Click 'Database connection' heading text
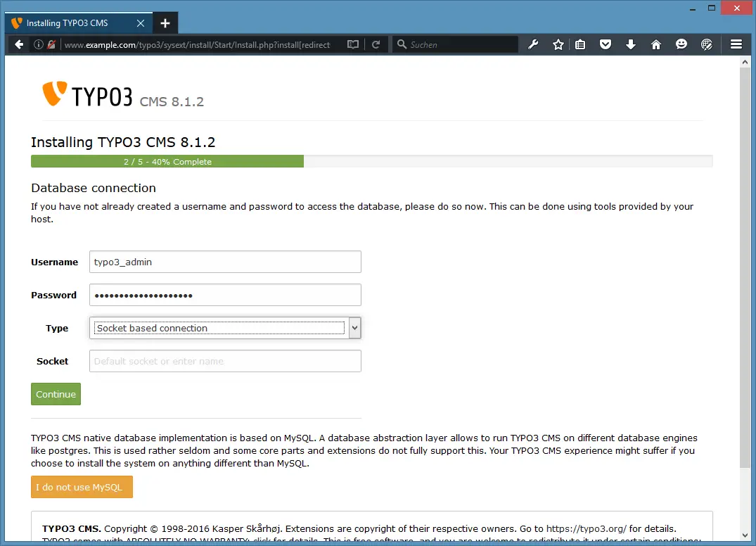 coord(94,188)
